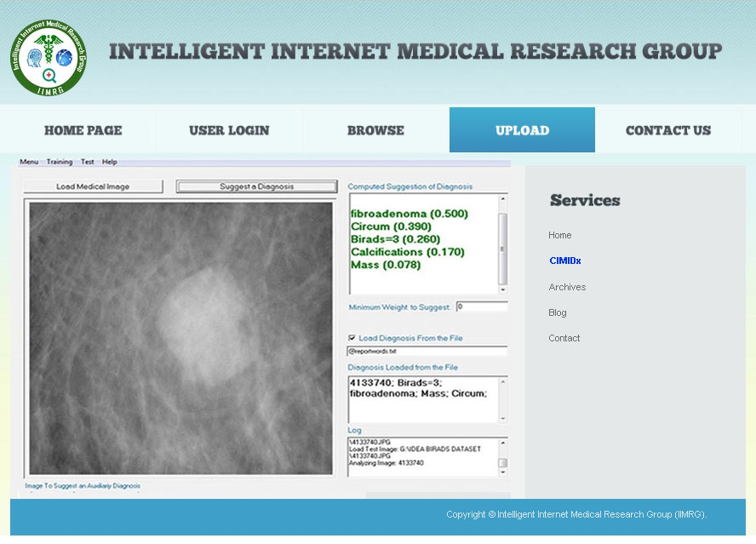Open the Menu item in the app menu bar
756x544 pixels.
(29, 162)
